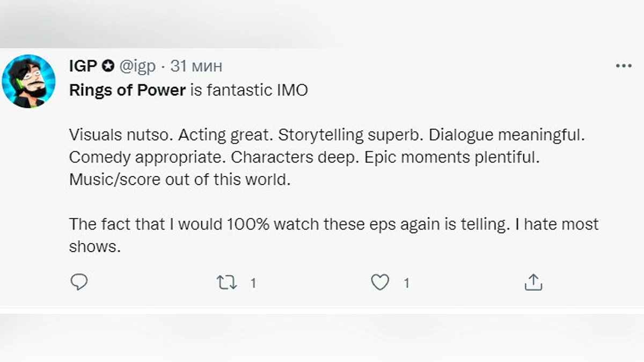Viewport: 644px width, 362px height.
Task: Like the tweet with the heart icon
Action: [380, 282]
